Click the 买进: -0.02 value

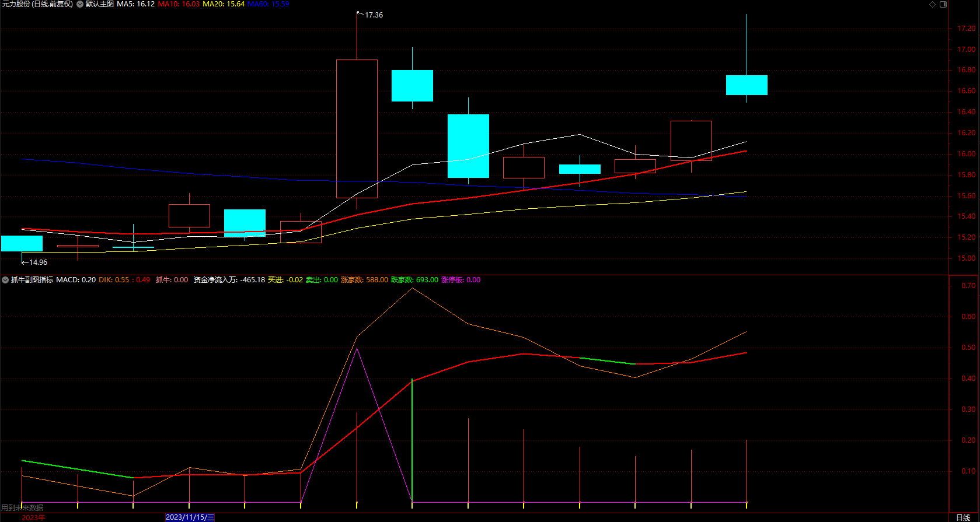click(x=285, y=280)
